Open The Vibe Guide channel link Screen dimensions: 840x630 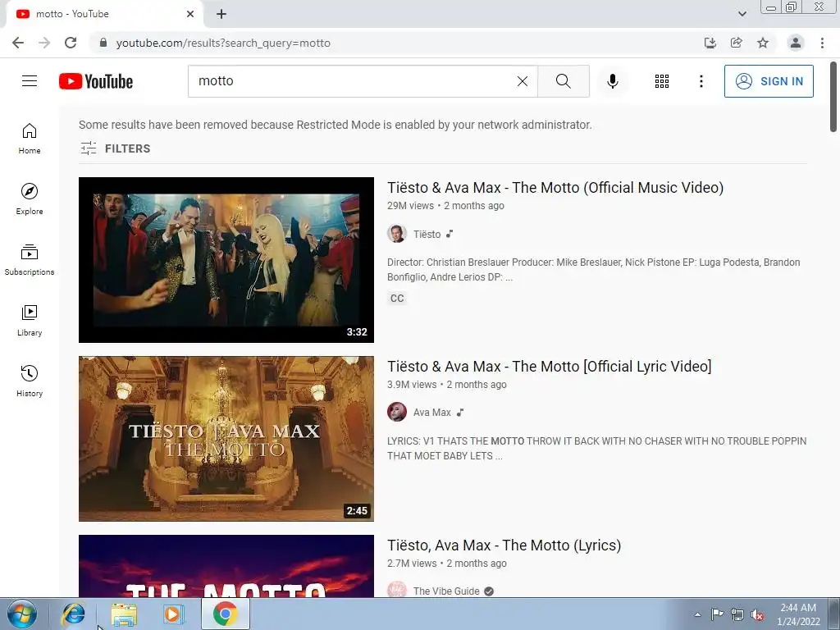click(446, 591)
